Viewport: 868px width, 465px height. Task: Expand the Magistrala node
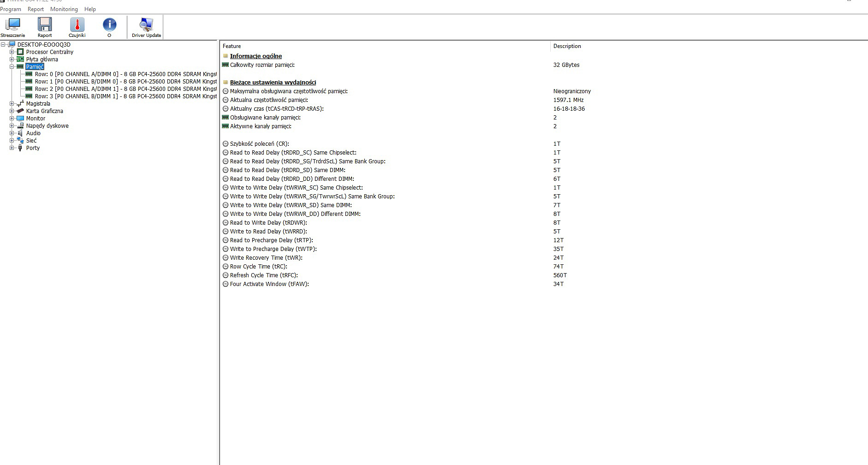[12, 104]
